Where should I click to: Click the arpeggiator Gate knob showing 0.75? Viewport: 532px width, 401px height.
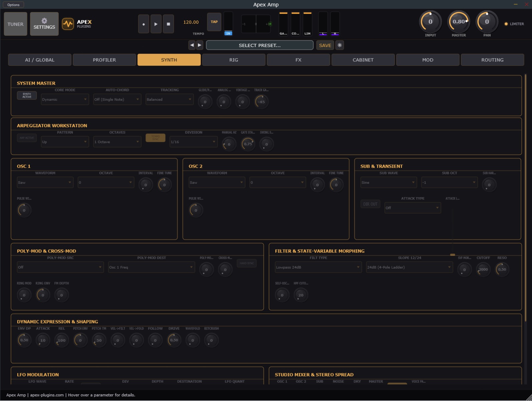point(248,144)
